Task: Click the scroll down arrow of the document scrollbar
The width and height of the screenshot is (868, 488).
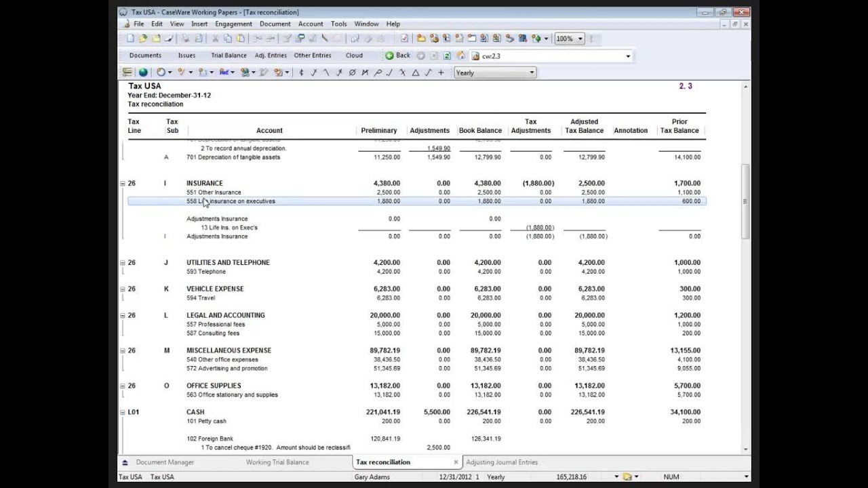Action: (745, 449)
